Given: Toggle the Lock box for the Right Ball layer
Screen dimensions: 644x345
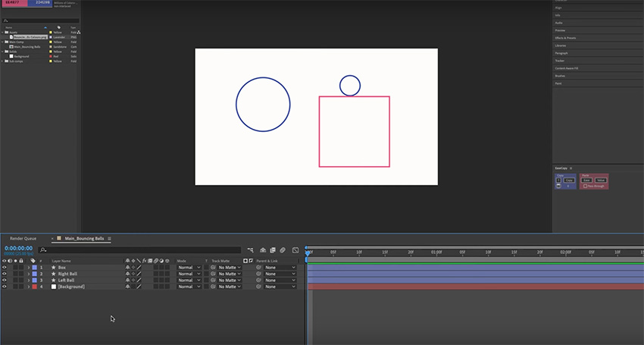Looking at the screenshot, I should click(x=21, y=274).
